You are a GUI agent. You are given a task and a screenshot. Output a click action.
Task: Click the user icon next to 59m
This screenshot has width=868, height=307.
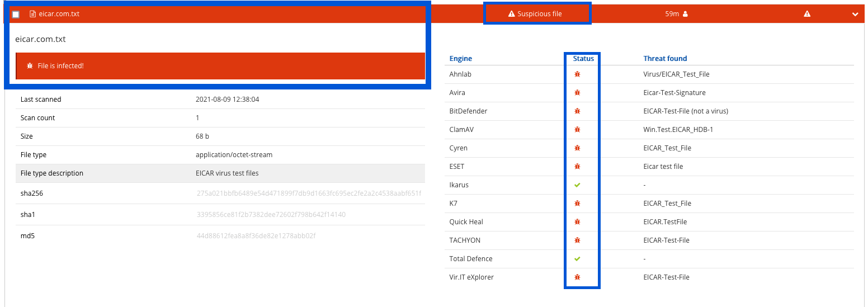(x=686, y=14)
